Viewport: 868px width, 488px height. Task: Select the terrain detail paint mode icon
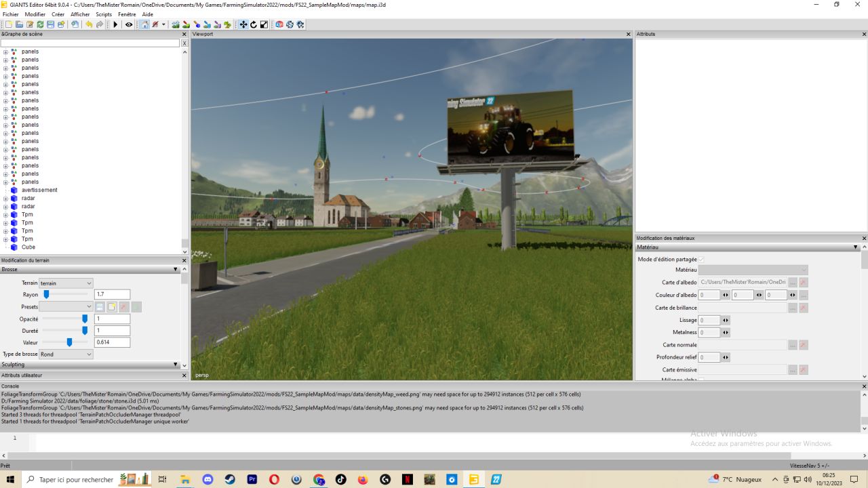click(186, 24)
